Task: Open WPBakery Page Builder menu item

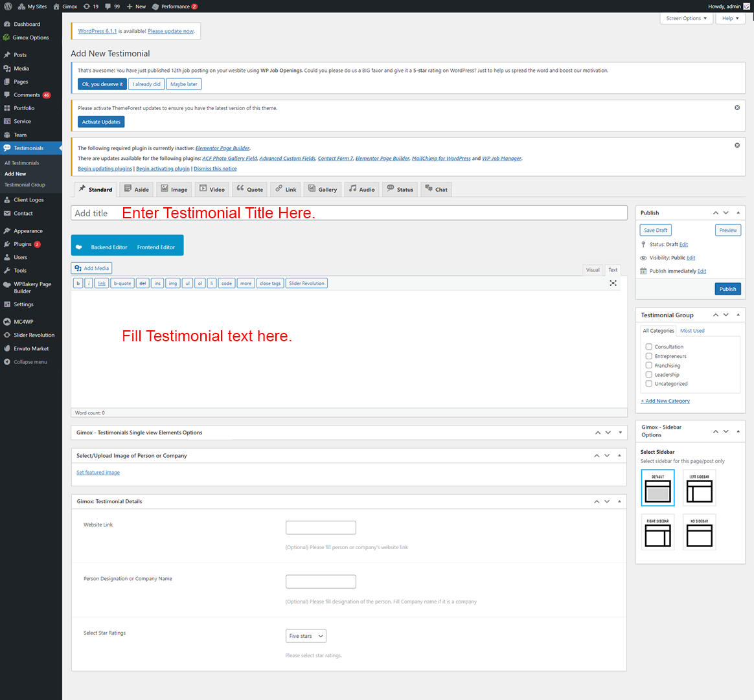Action: [32, 288]
